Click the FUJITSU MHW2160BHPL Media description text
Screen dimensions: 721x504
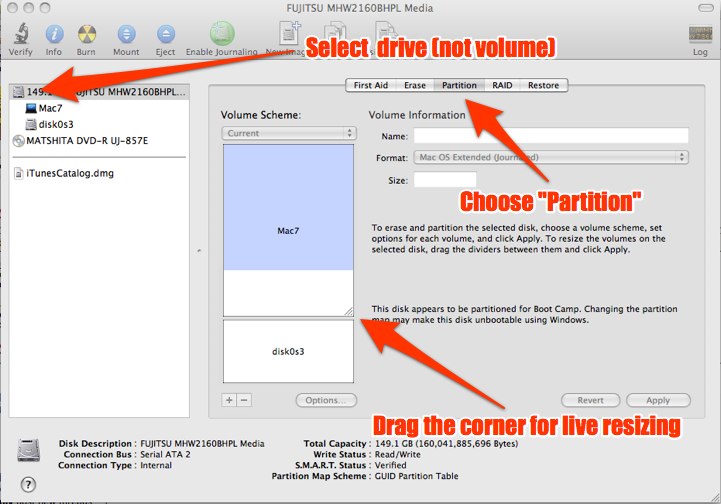coord(202,444)
